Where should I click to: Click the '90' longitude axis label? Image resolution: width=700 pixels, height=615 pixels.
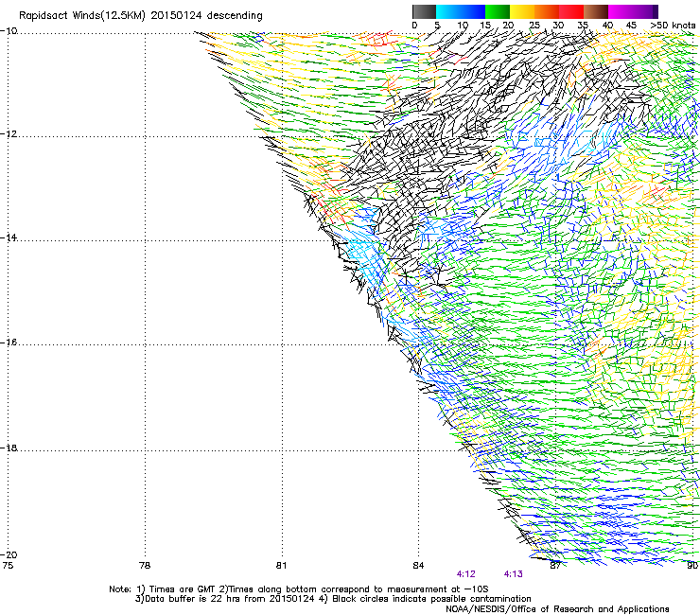[x=692, y=566]
